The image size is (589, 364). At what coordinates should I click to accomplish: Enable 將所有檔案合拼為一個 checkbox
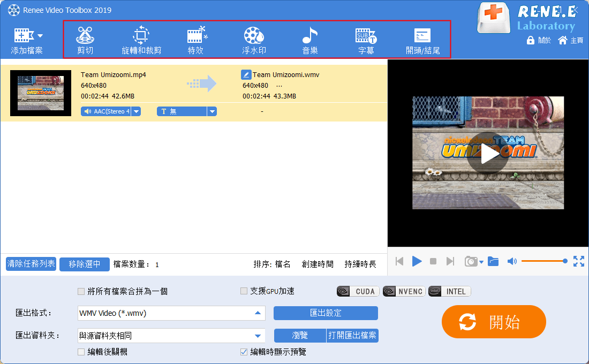[81, 291]
